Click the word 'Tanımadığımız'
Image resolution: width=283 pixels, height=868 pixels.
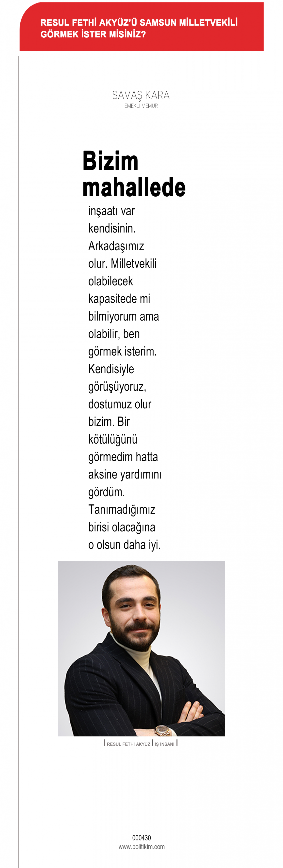coord(122,510)
